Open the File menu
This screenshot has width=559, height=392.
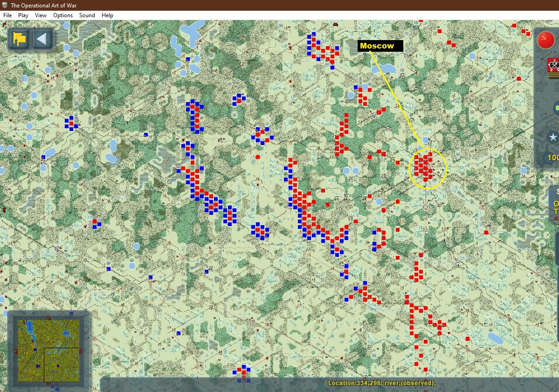pos(7,15)
